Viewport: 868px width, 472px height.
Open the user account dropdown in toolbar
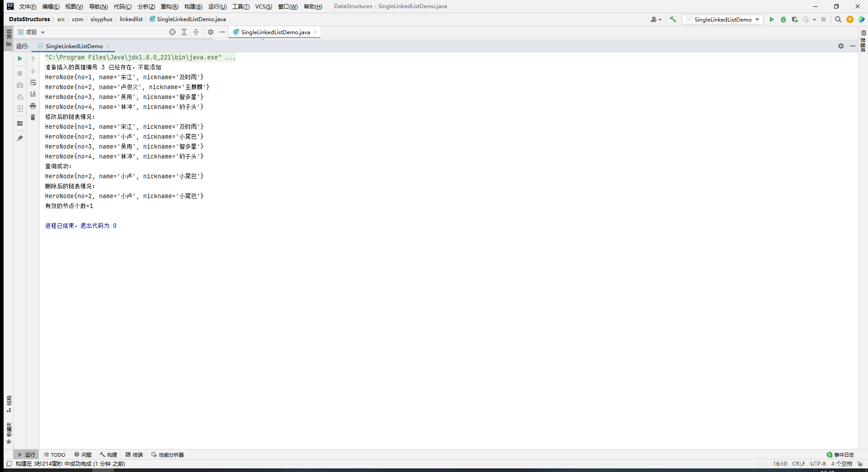coord(656,19)
